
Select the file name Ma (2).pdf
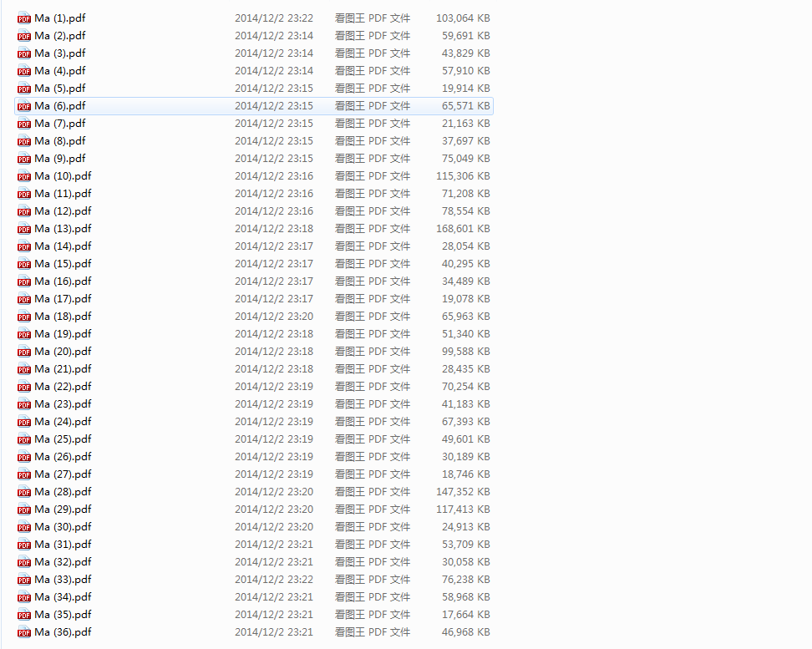(60, 36)
